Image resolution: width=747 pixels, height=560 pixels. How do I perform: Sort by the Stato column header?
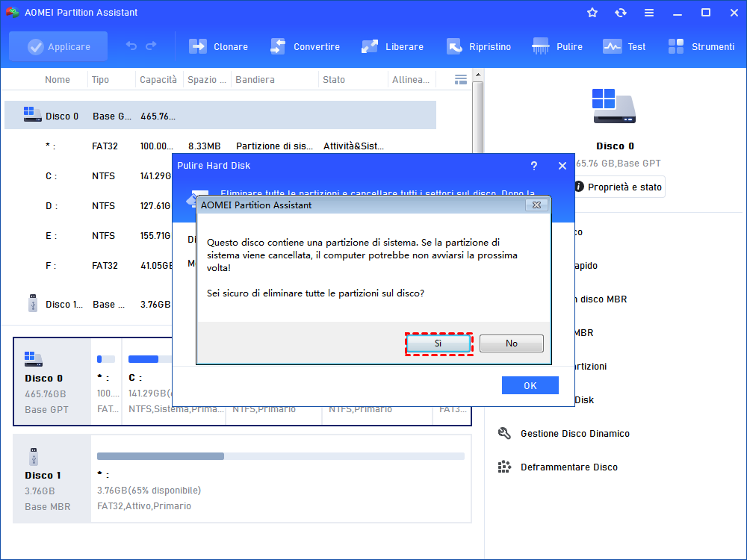click(333, 80)
